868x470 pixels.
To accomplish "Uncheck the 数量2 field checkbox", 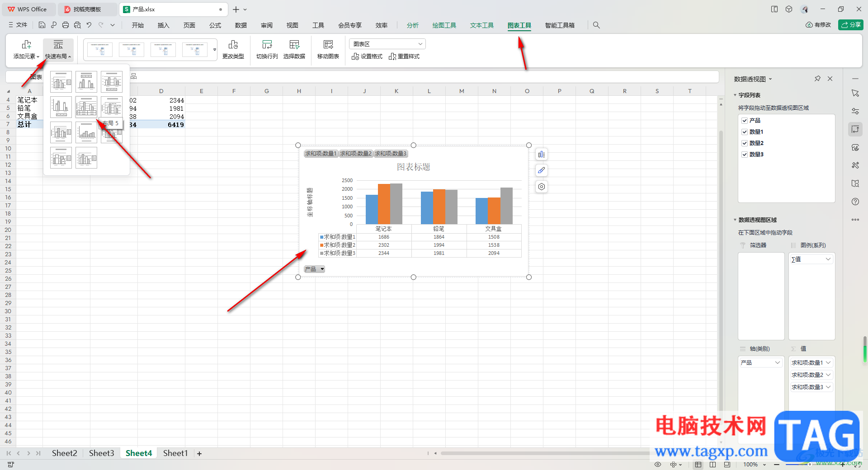I will (x=745, y=143).
